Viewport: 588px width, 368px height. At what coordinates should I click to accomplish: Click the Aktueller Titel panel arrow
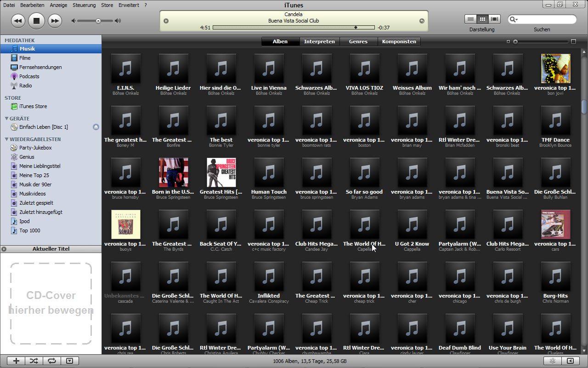(4, 249)
